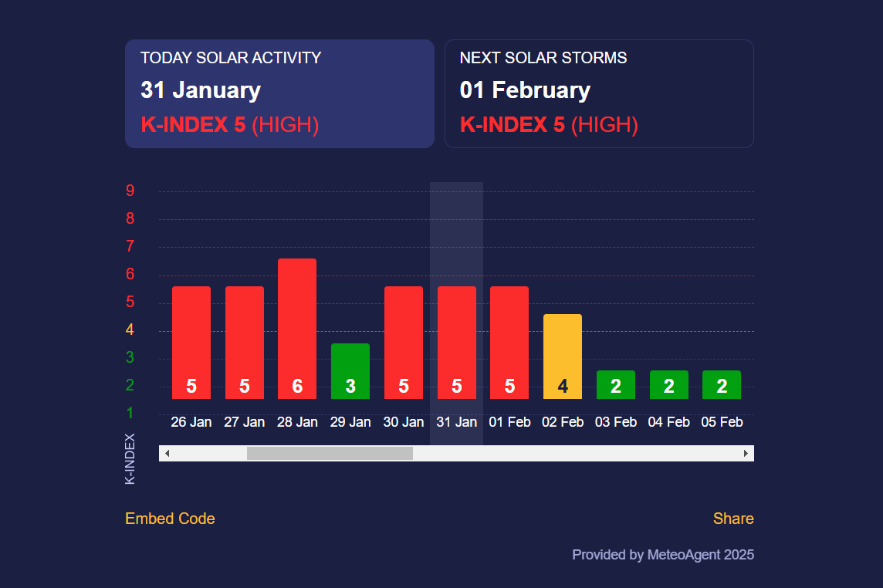Select the yellow 02 Feb bar

[563, 356]
